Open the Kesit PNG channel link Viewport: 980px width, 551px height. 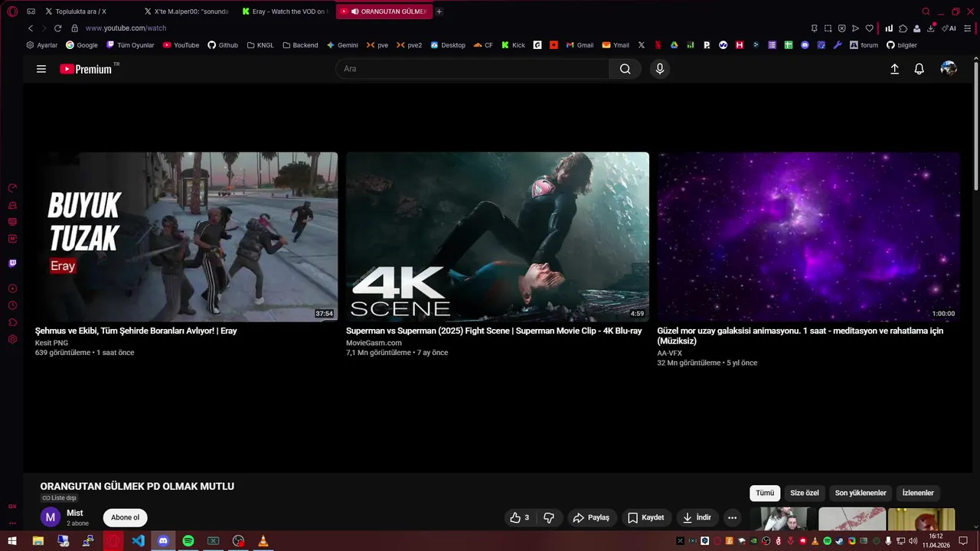[51, 343]
